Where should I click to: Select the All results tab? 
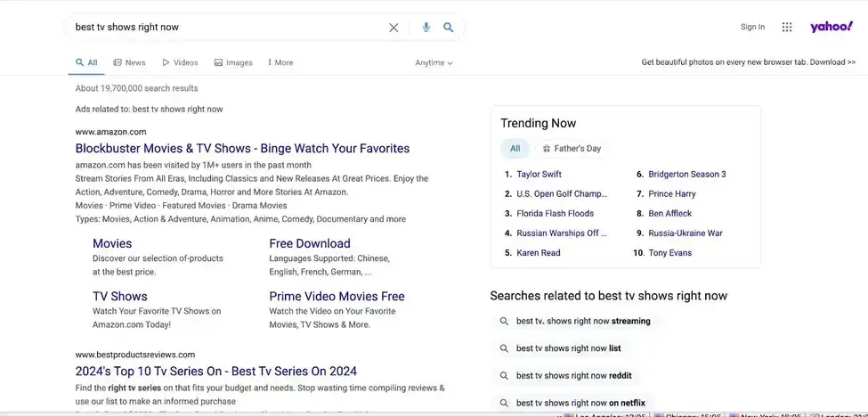tap(87, 62)
